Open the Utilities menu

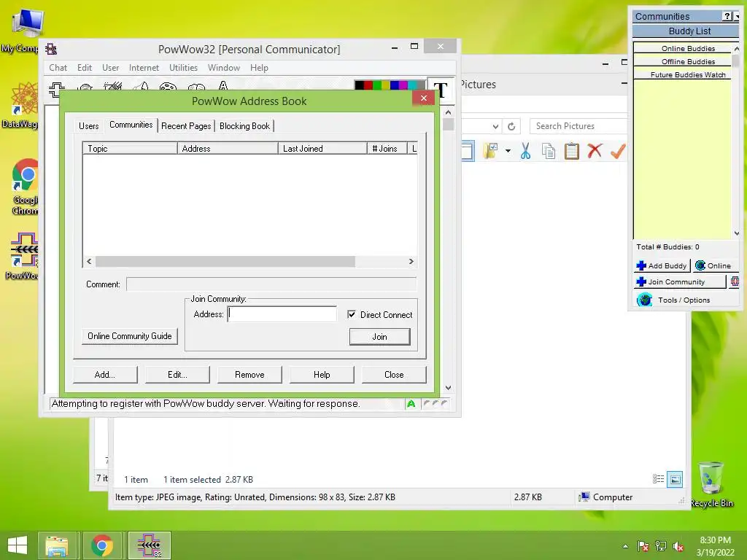pyautogui.click(x=183, y=68)
